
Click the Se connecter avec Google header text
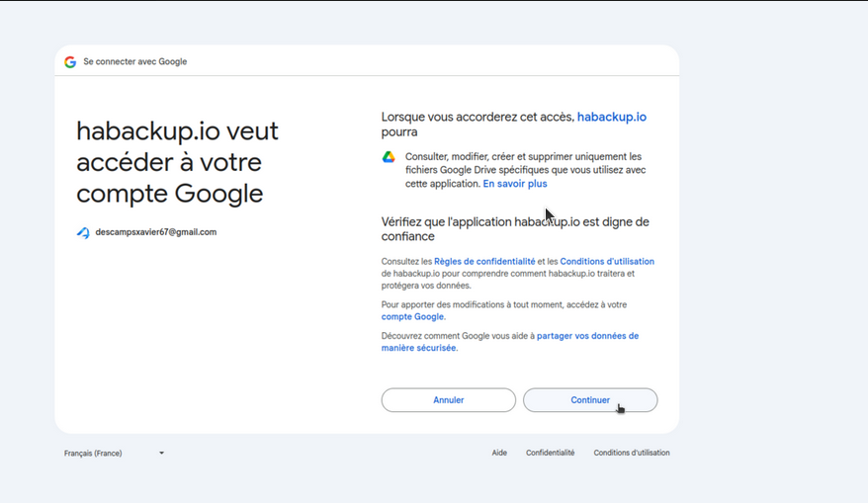click(x=135, y=61)
